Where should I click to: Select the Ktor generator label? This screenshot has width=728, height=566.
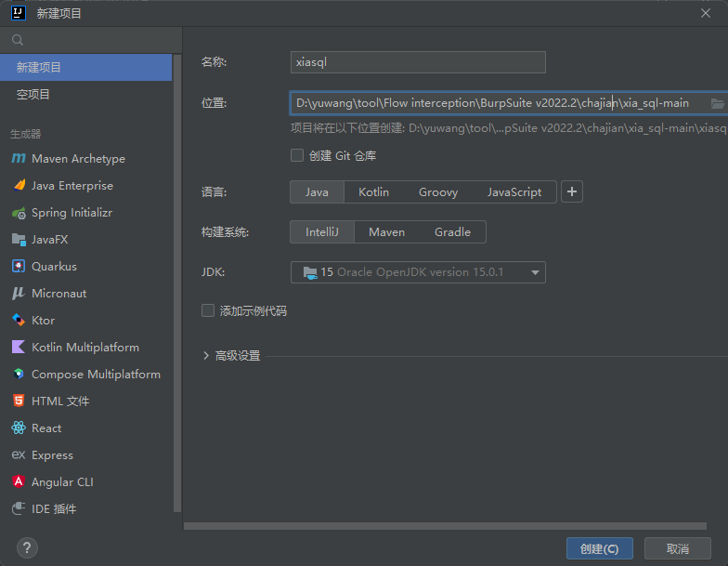(x=43, y=321)
